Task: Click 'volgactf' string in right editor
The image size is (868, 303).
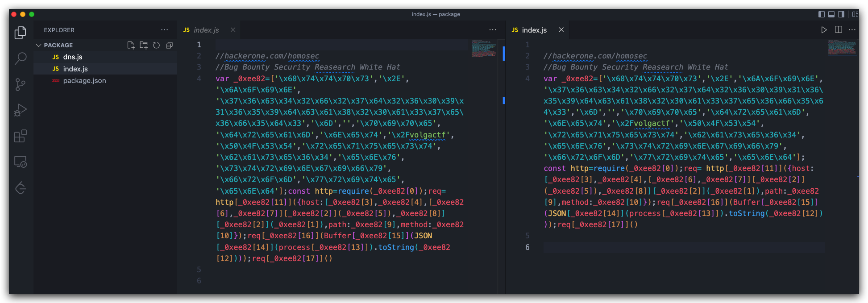Action: click(652, 124)
